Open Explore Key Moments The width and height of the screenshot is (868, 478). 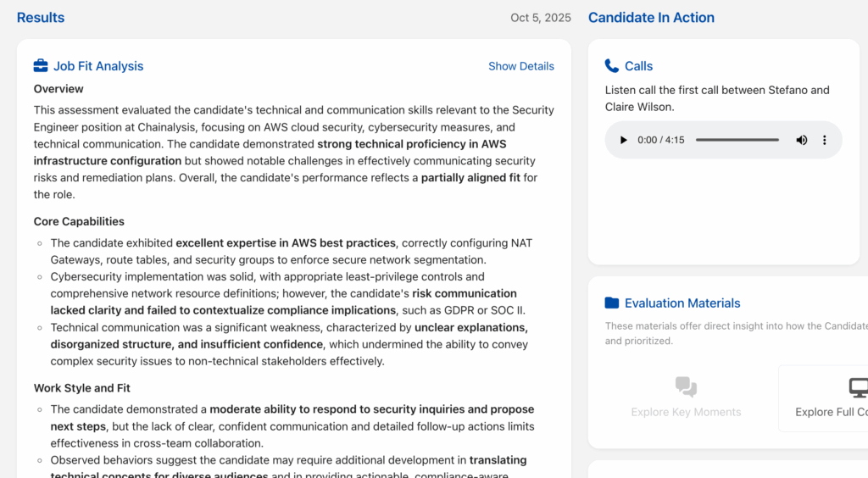[x=686, y=412]
